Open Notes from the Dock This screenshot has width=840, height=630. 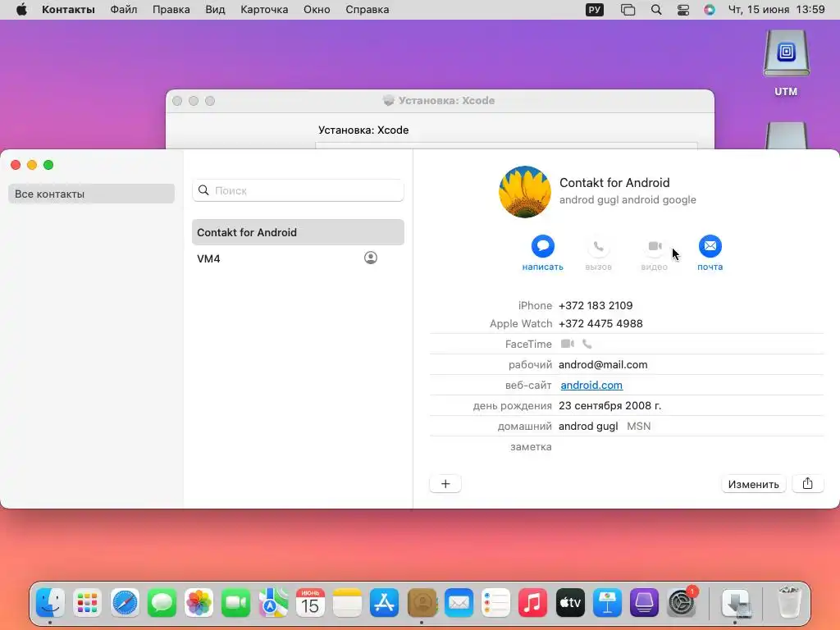tap(347, 603)
